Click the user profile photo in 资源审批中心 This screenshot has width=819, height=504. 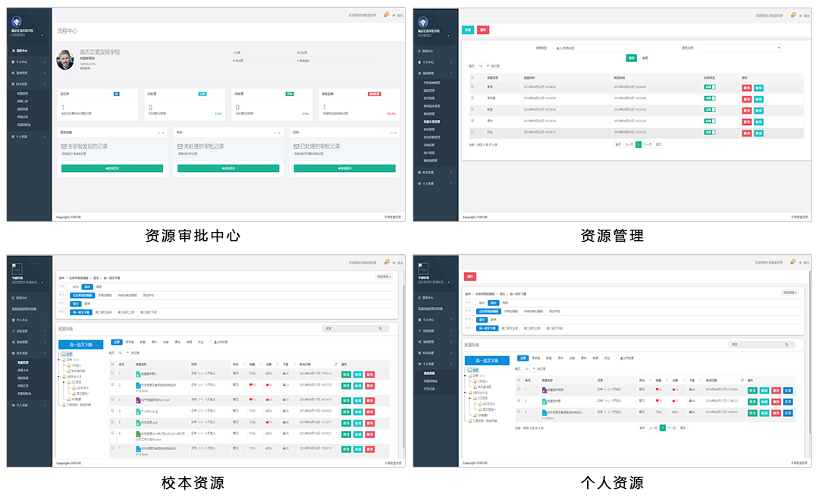(65, 60)
